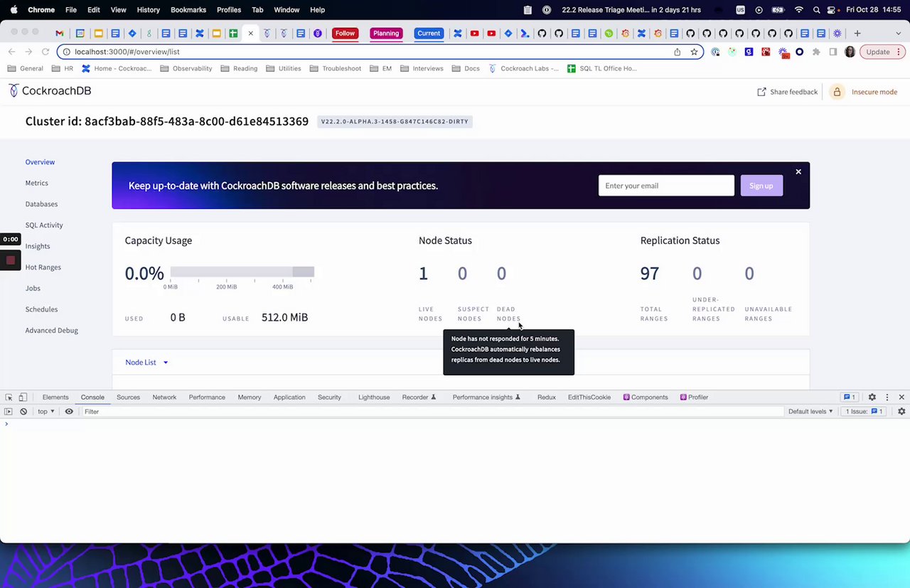The image size is (910, 588).
Task: Switch to the Sources tab in DevTools
Action: tap(128, 397)
